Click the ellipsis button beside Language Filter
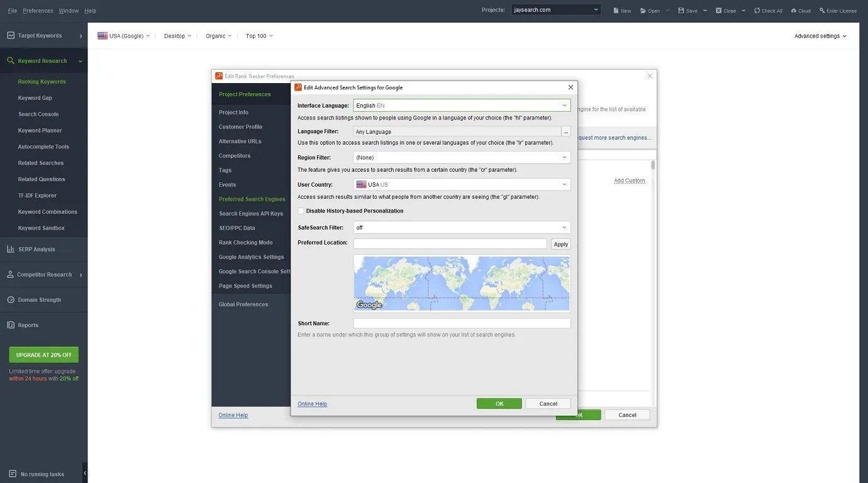The height and width of the screenshot is (483, 868). [x=566, y=131]
